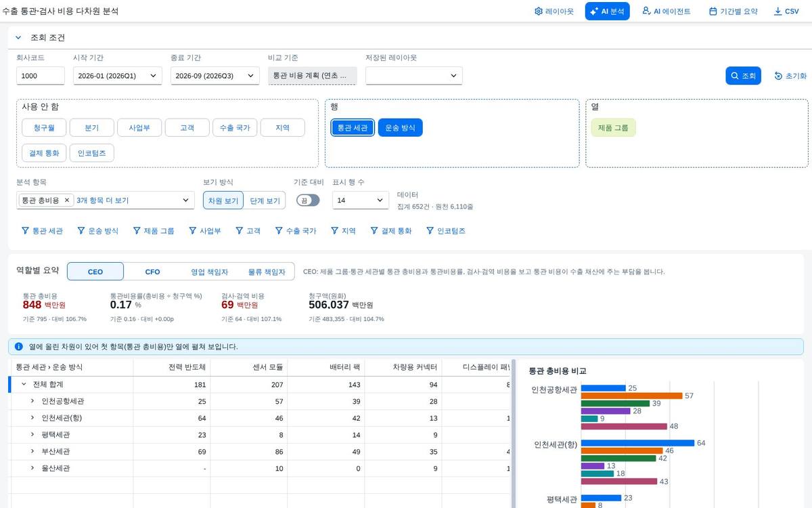812x508 pixels.
Task: Open the 표시 행 수 dropdown
Action: [x=361, y=200]
